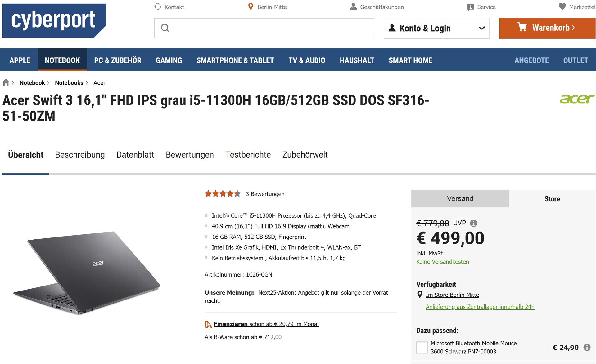
Task: Click the search magnifier icon
Action: click(165, 28)
